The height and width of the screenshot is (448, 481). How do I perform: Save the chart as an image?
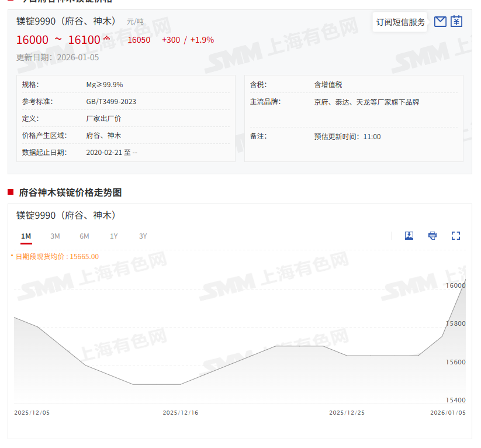409,236
